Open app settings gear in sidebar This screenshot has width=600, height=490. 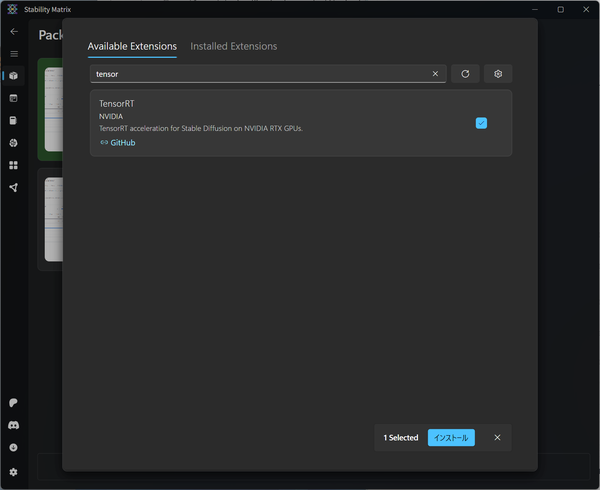click(14, 471)
